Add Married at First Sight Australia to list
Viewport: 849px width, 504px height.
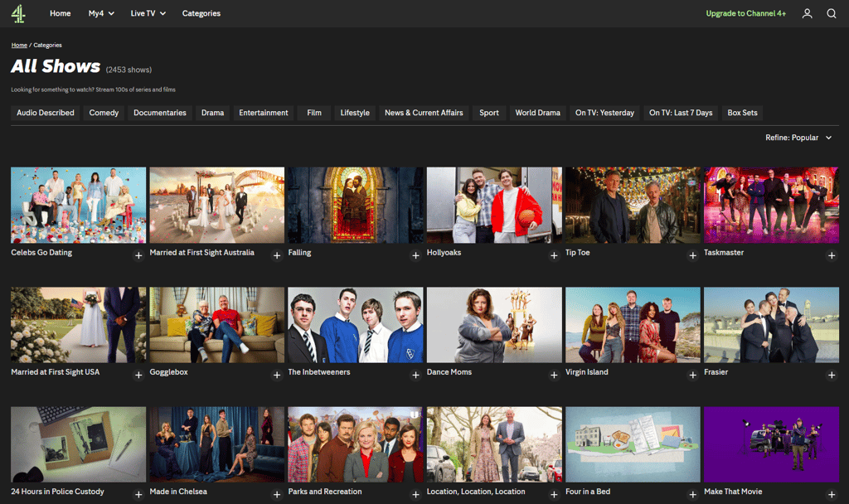click(277, 255)
